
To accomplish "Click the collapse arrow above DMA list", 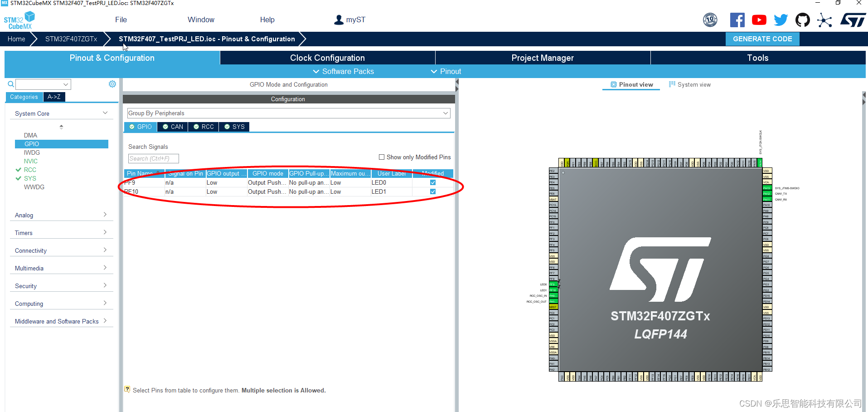I will 61,127.
